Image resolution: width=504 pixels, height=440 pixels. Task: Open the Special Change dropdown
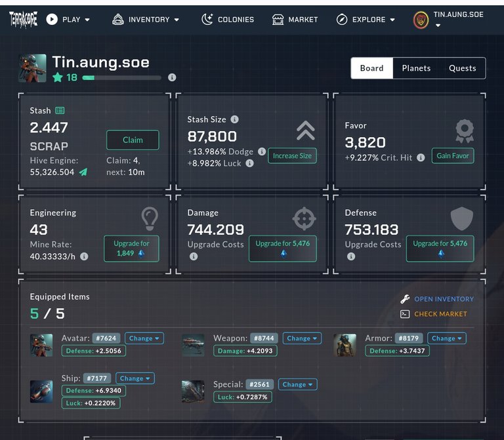pyautogui.click(x=297, y=384)
